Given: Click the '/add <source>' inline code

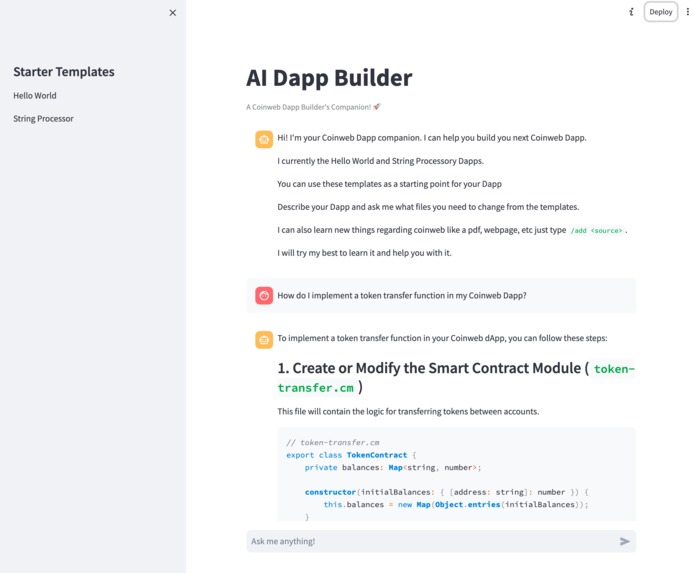Looking at the screenshot, I should tap(596, 231).
